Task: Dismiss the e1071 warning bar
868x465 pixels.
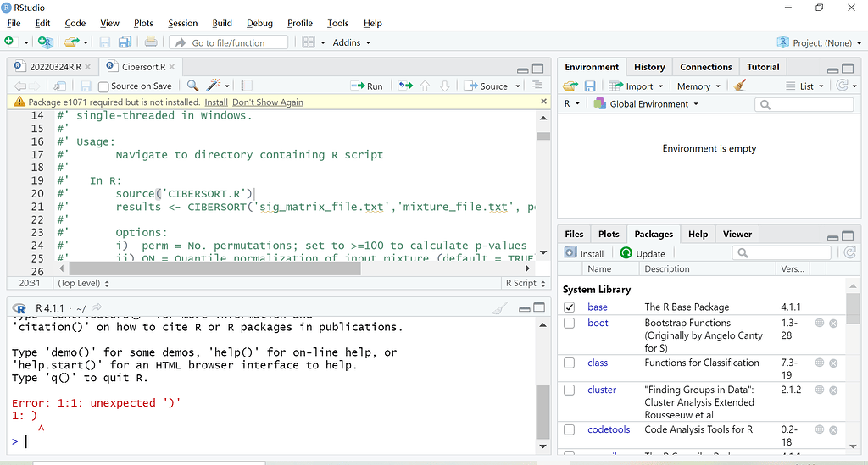Action: 543,101
